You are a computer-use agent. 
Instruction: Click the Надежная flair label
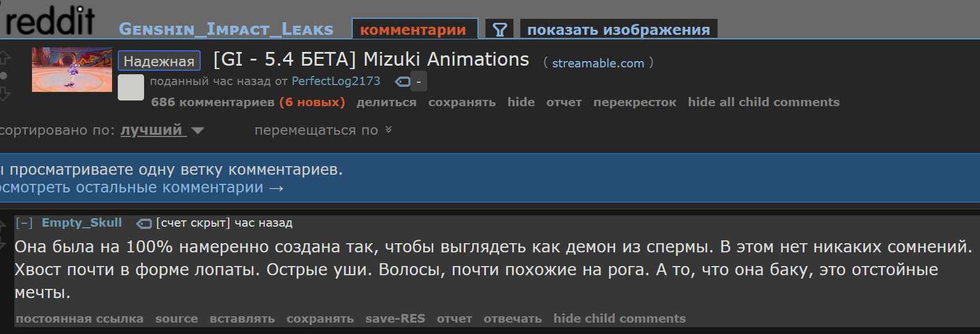[x=159, y=61]
